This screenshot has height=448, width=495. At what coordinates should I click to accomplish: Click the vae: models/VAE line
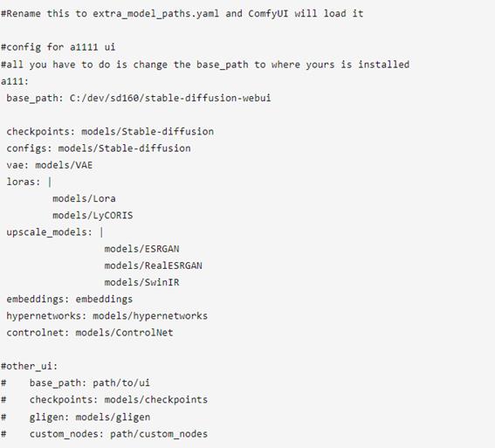[50, 165]
